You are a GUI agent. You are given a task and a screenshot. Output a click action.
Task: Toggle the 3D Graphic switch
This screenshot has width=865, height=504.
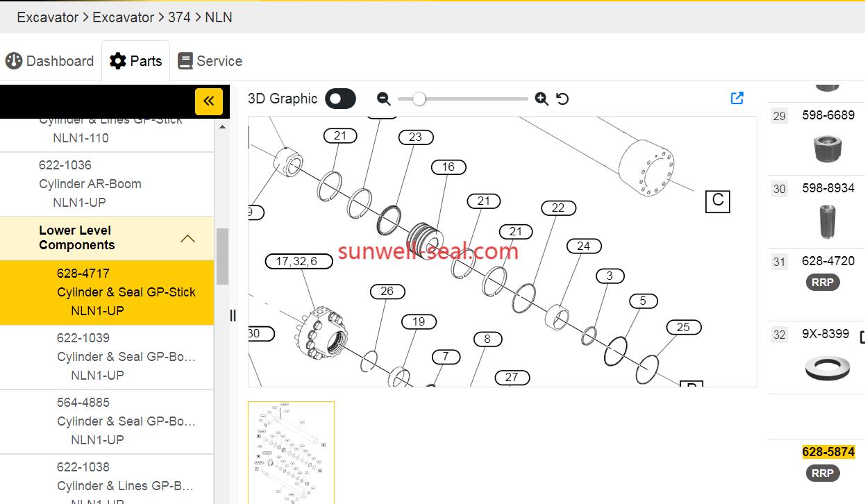click(x=341, y=99)
